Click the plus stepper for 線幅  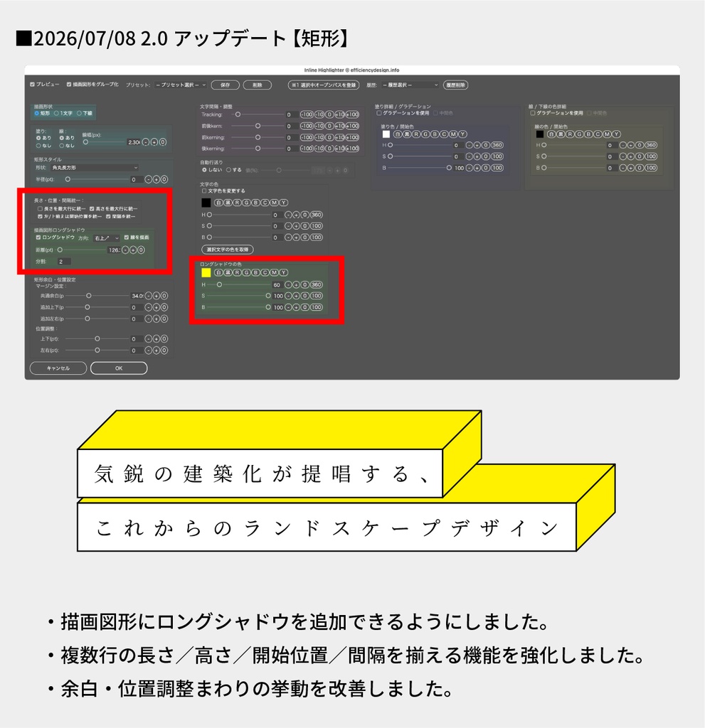pyautogui.click(x=154, y=142)
